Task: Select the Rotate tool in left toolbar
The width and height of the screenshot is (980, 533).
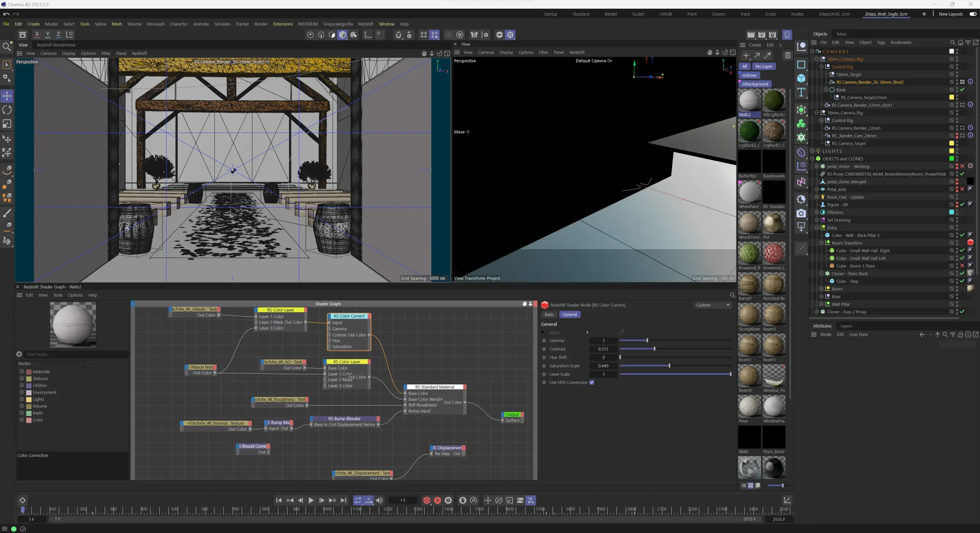Action: 7,110
